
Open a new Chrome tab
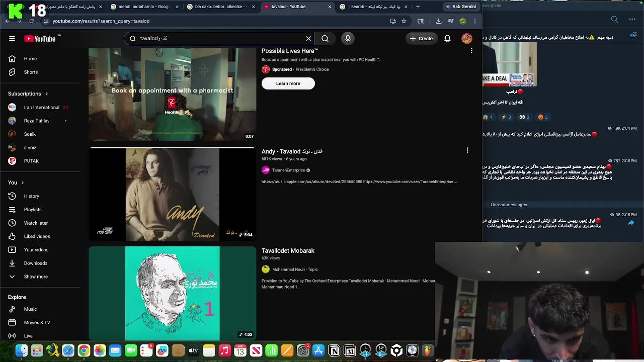[x=418, y=7]
